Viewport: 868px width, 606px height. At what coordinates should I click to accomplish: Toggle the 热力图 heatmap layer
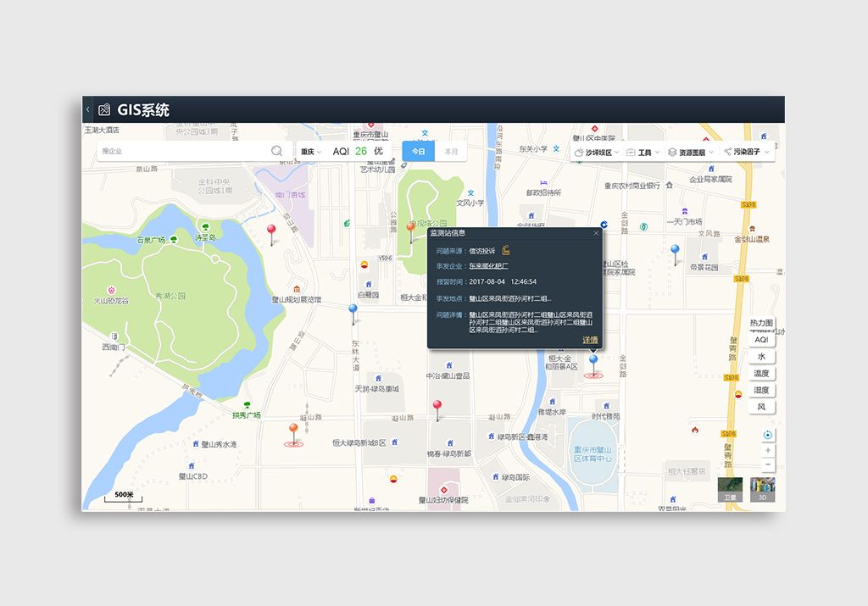(x=761, y=323)
